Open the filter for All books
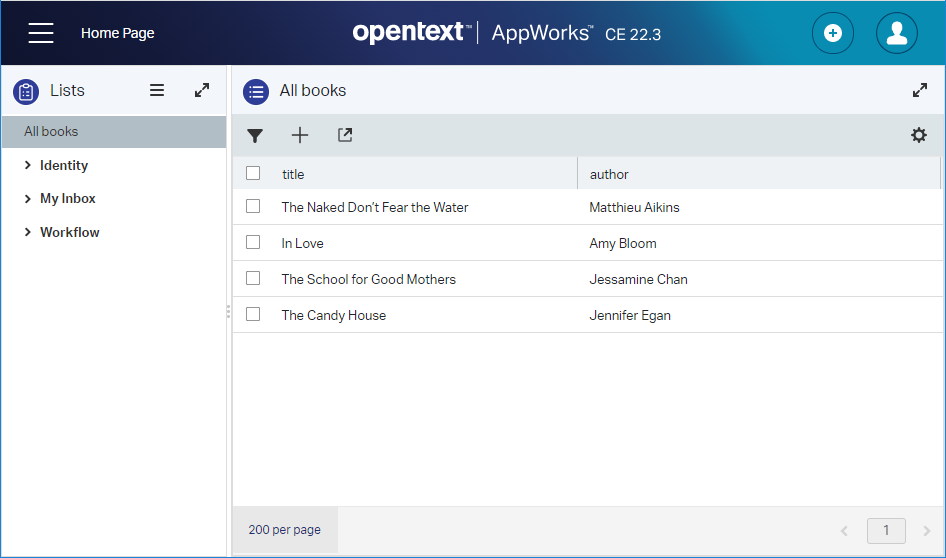Screen dimensions: 946x558 point(255,136)
